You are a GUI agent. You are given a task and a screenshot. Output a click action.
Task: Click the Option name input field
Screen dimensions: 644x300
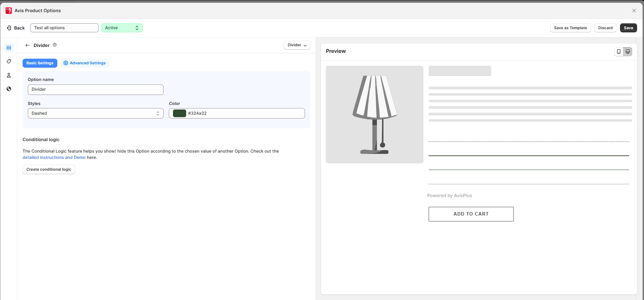tap(96, 90)
